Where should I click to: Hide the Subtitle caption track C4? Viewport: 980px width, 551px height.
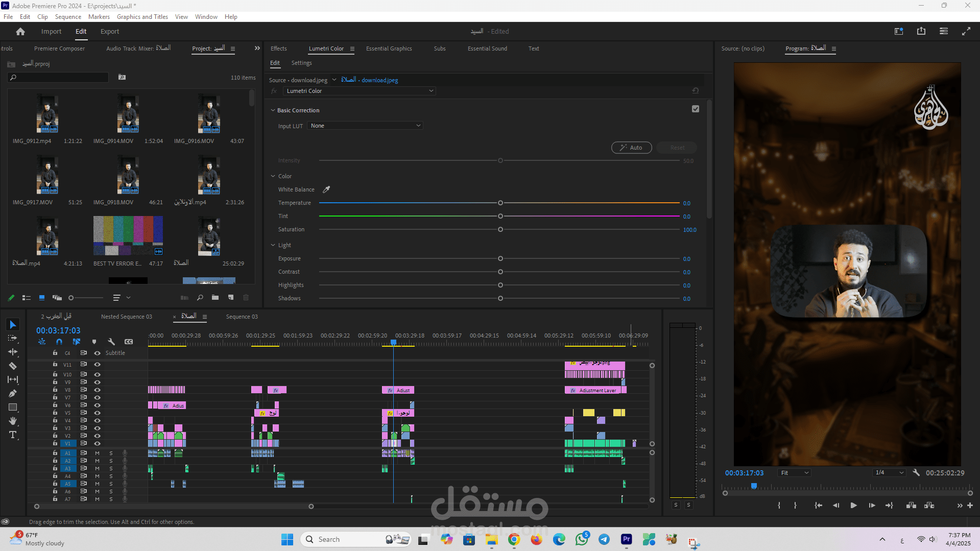pos(97,353)
